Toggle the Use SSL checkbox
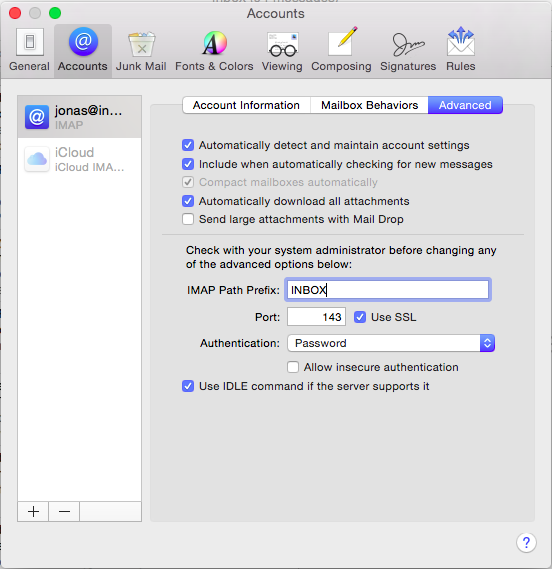The height and width of the screenshot is (569, 552). pyautogui.click(x=360, y=317)
